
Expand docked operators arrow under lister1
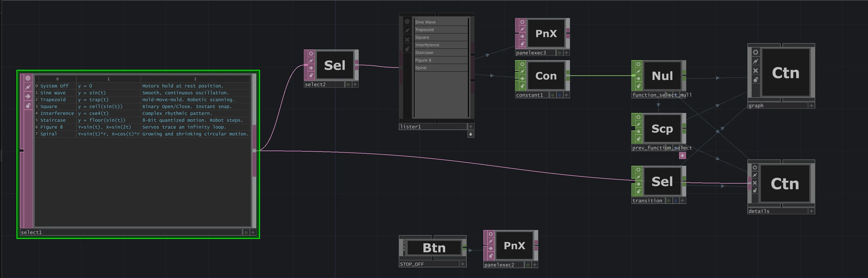[x=471, y=134]
